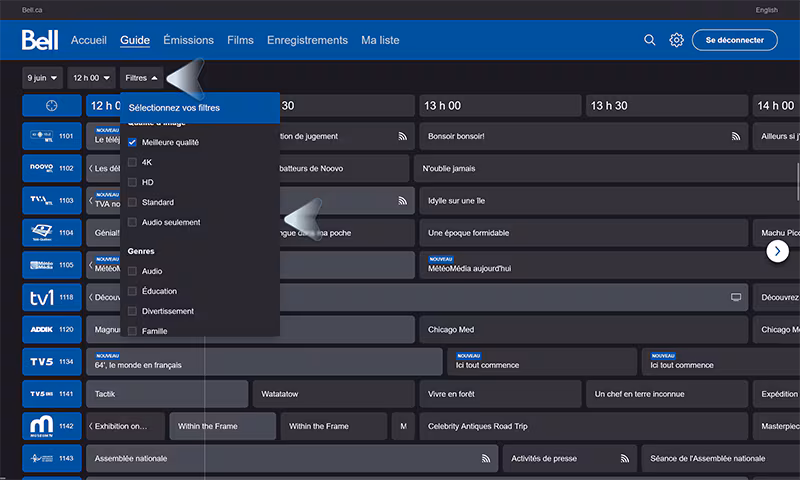
Task: Open 64', le monde en français
Action: pos(264,362)
